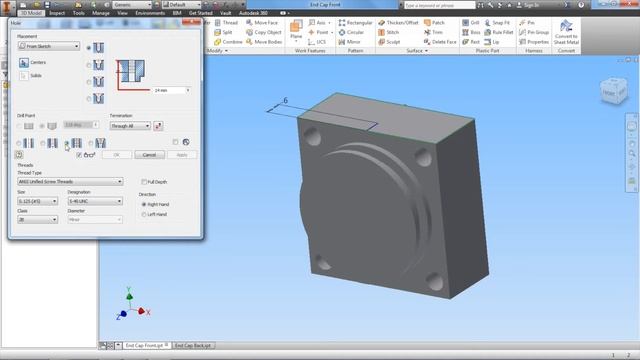
Task: Open the thread Class dropdown
Action: point(38,220)
